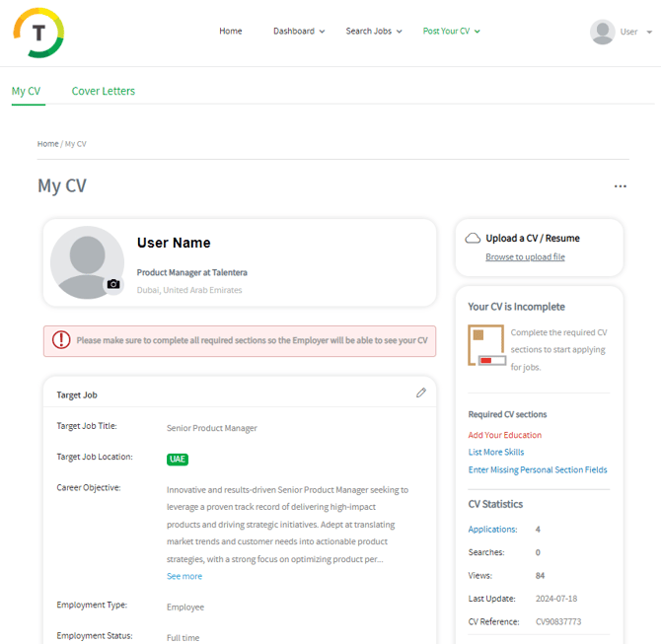The width and height of the screenshot is (661, 644).
Task: Go to Home in navigation bar
Action: pyautogui.click(x=231, y=32)
